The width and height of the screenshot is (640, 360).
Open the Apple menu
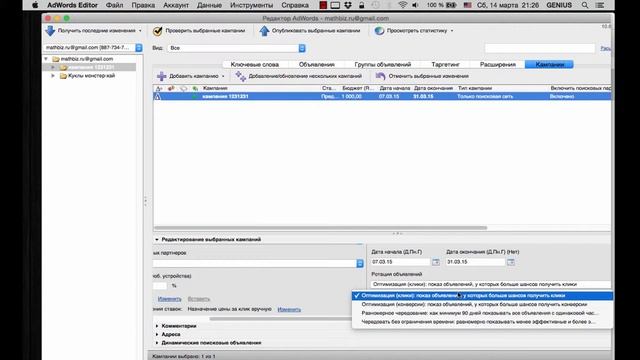[x=35, y=5]
